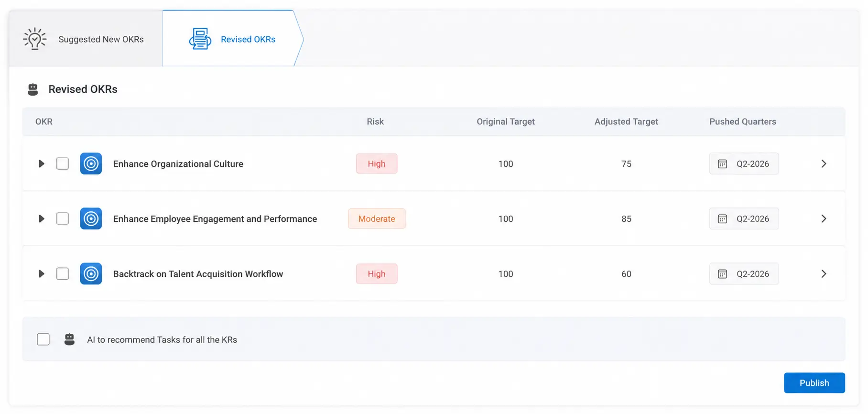
Task: Open Q2-2026 quarter picker for Organizational Culture
Action: point(744,163)
